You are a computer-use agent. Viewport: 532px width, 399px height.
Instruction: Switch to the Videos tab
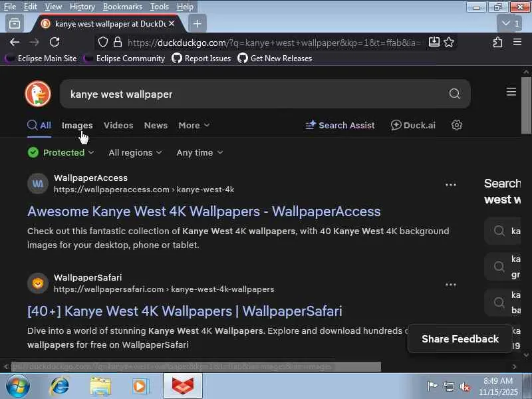pos(118,125)
